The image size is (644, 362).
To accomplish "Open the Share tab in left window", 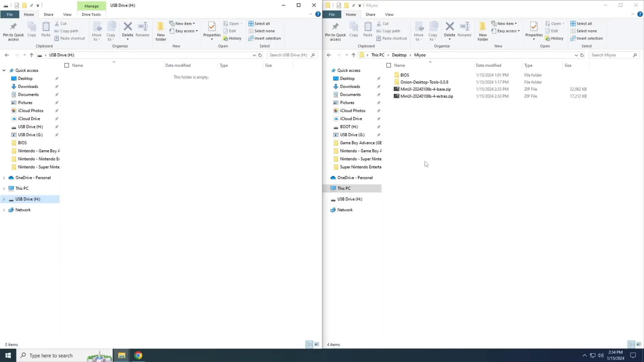I will [x=48, y=14].
